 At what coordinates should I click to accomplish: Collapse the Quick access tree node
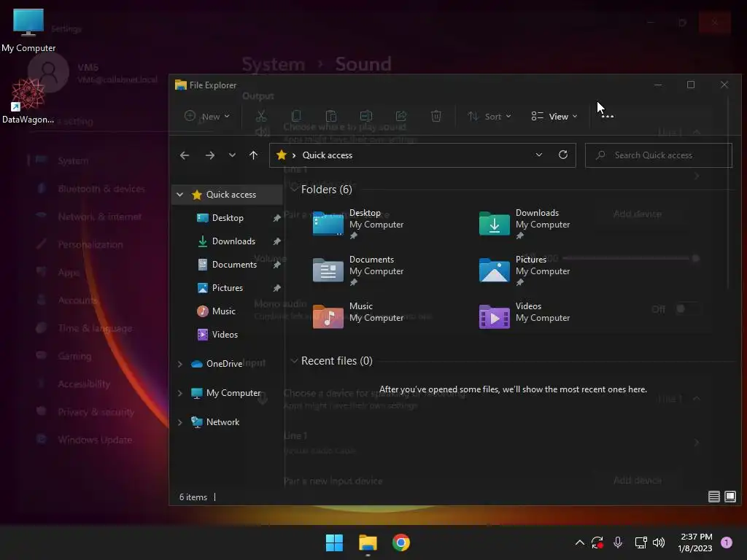(179, 194)
